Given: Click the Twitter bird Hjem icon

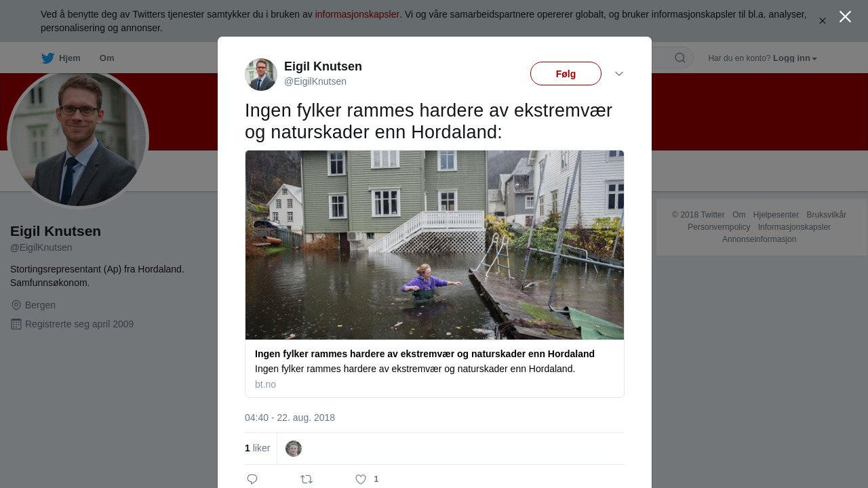Looking at the screenshot, I should pos(47,58).
